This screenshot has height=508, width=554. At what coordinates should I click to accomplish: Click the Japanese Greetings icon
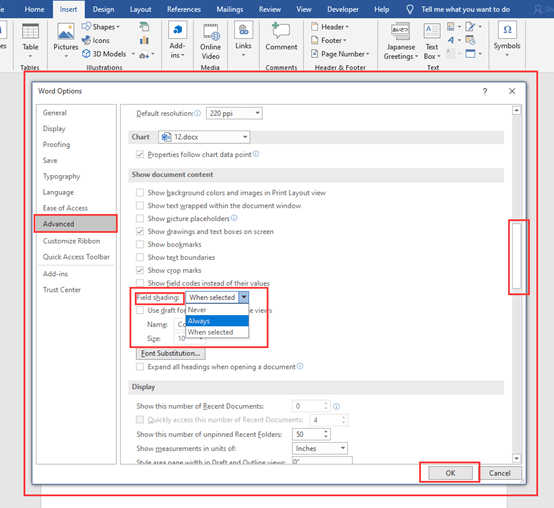click(x=400, y=31)
